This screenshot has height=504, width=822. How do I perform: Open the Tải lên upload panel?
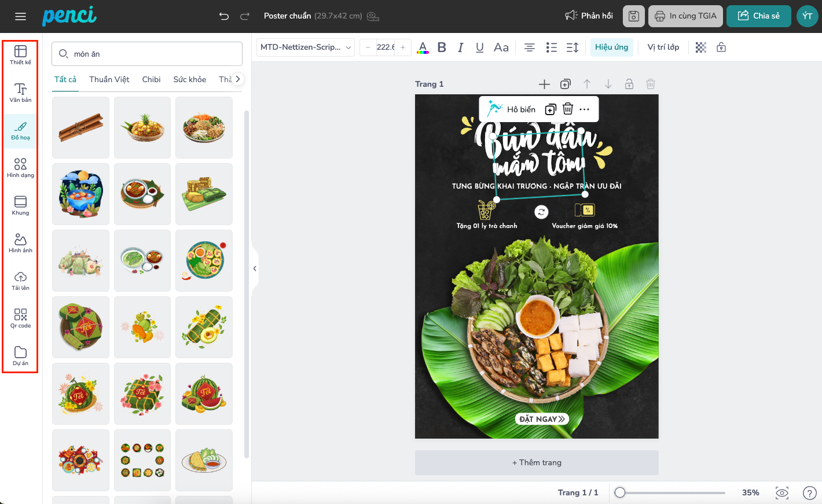tap(20, 280)
